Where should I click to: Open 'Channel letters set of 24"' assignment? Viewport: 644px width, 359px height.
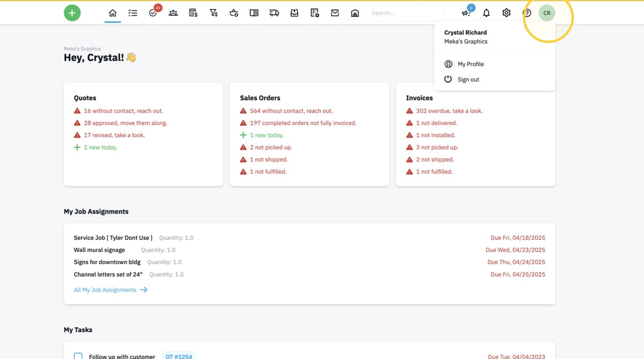pyautogui.click(x=108, y=274)
